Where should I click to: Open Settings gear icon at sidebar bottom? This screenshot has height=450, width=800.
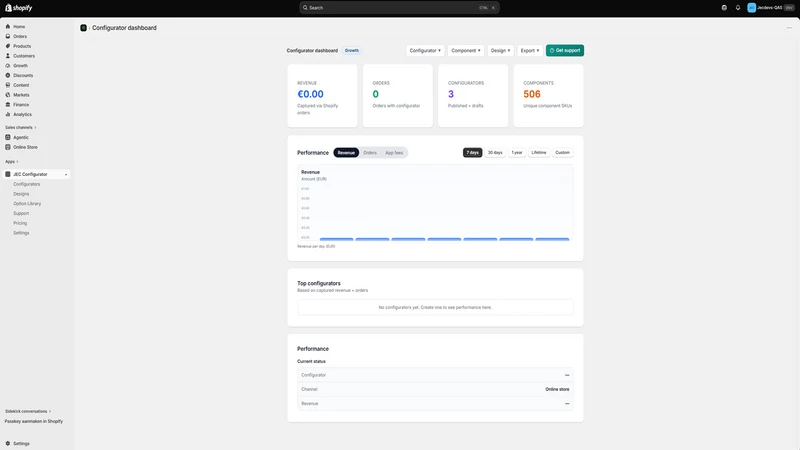[x=8, y=443]
